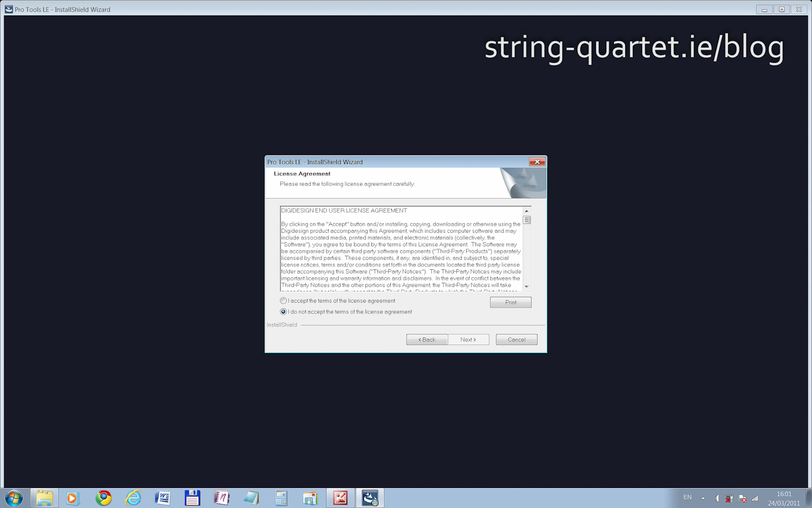Open Google Chrome from taskbar

103,498
